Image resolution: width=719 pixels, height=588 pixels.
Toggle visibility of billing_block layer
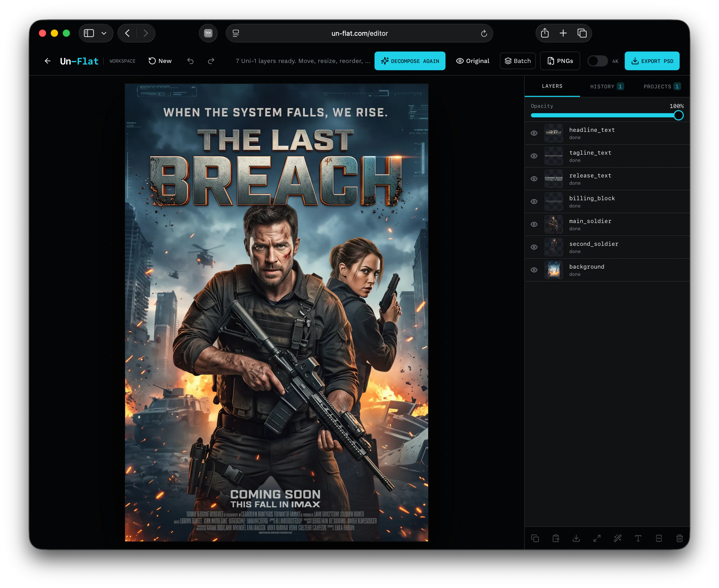[534, 202]
